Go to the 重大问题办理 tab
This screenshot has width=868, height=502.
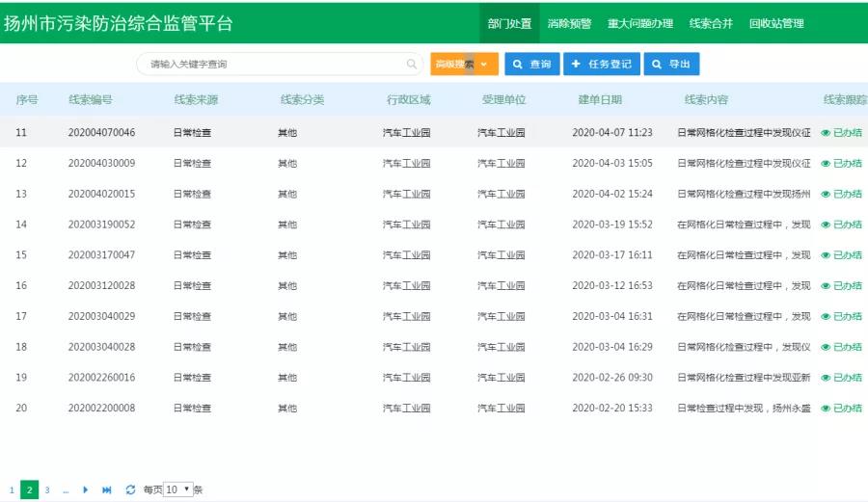click(640, 23)
